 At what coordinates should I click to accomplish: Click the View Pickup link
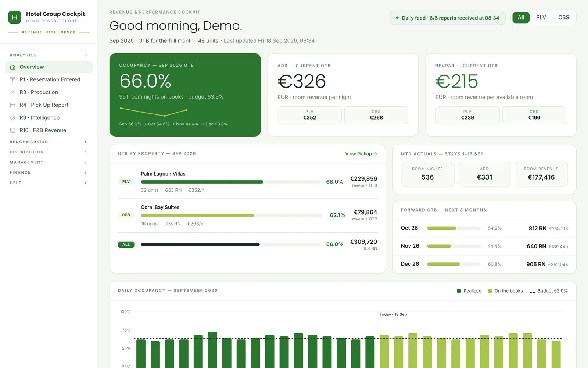coord(361,154)
